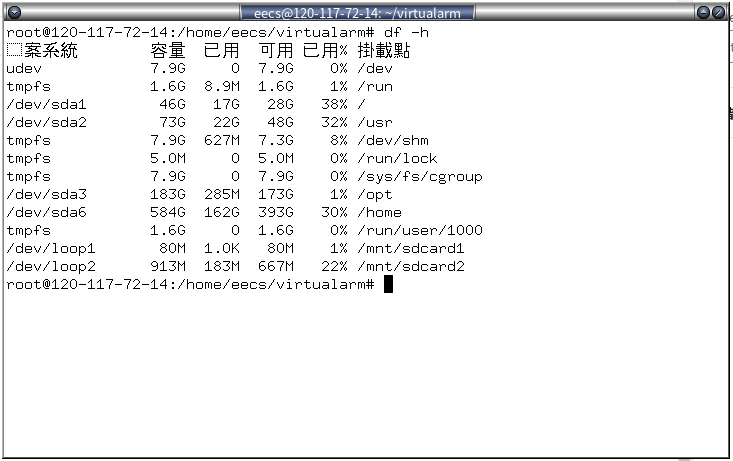Click the 容量 column header
Image resolution: width=733 pixels, height=461 pixels.
click(x=167, y=50)
